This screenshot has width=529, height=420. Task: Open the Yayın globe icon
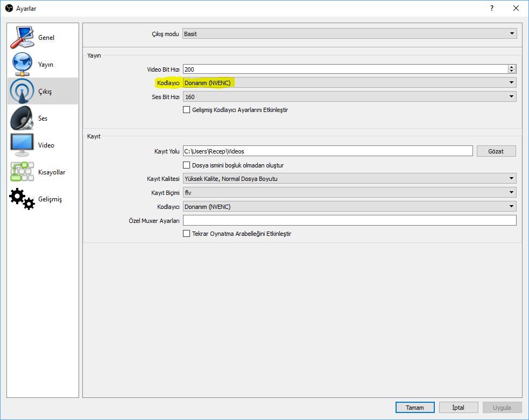(x=22, y=64)
